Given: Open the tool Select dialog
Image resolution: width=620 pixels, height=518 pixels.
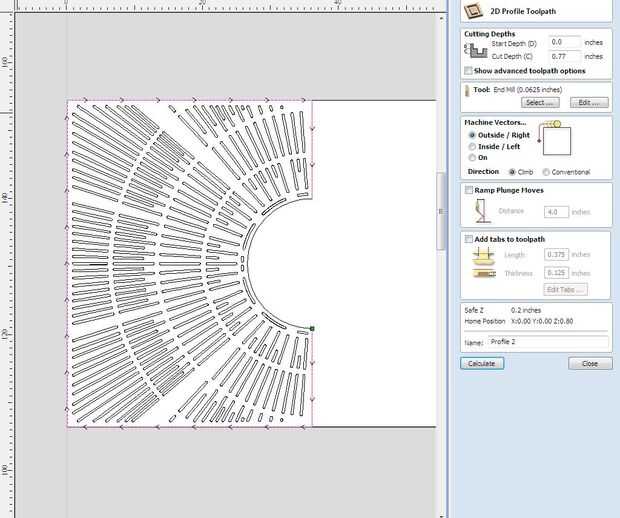Looking at the screenshot, I should (x=540, y=103).
